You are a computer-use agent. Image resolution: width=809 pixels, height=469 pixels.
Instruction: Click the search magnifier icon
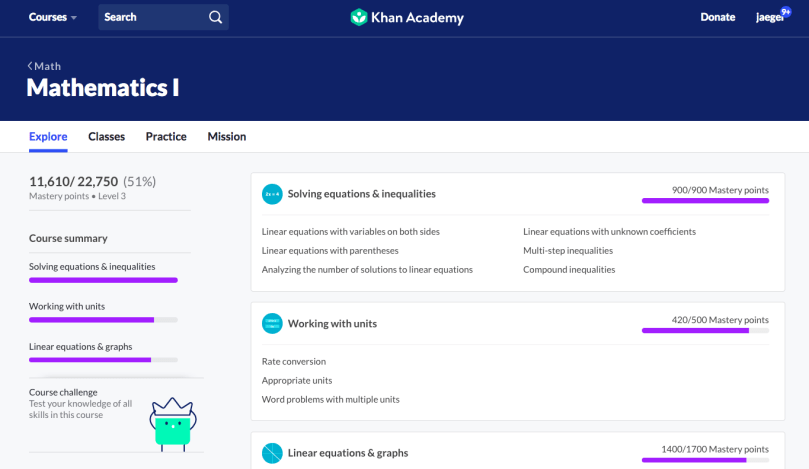pyautogui.click(x=216, y=17)
